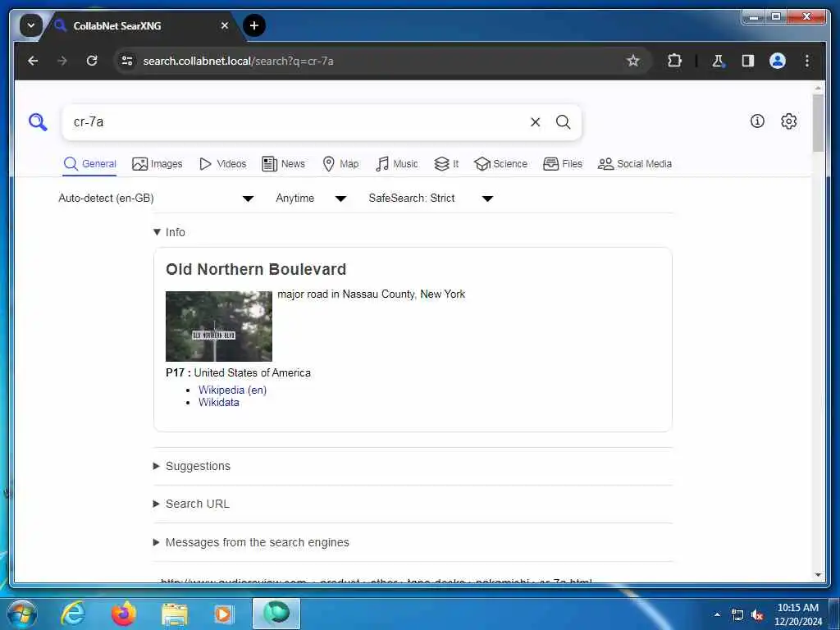
Task: Switch to the Files category
Action: 563,164
